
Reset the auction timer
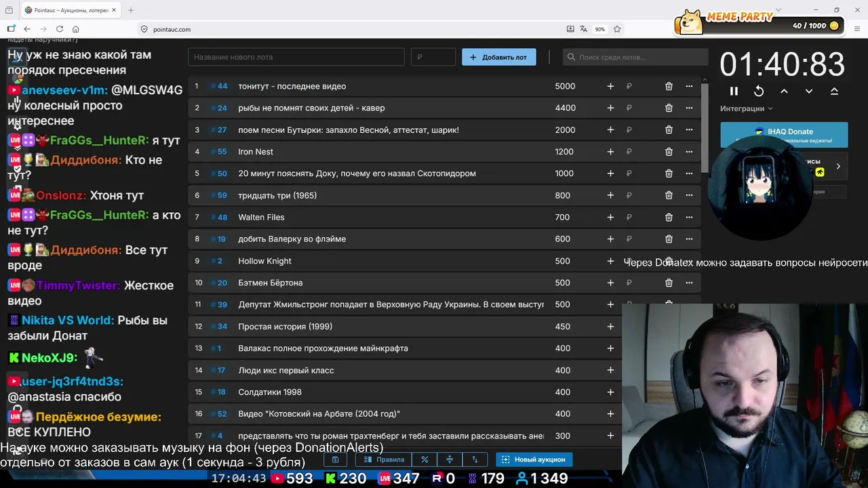point(759,91)
